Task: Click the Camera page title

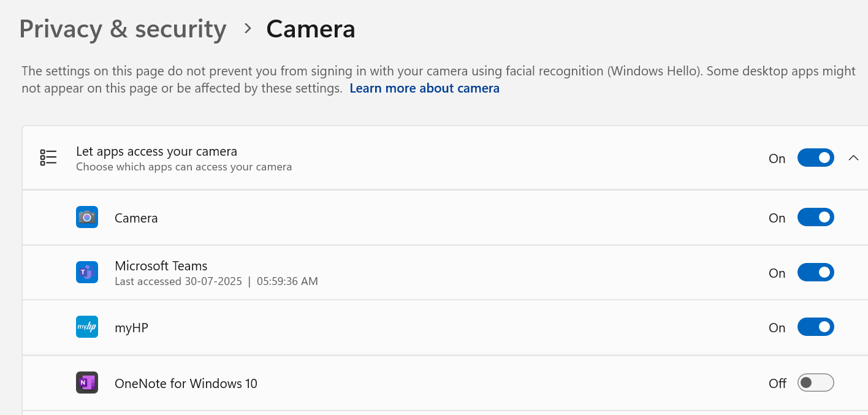Action: click(310, 29)
